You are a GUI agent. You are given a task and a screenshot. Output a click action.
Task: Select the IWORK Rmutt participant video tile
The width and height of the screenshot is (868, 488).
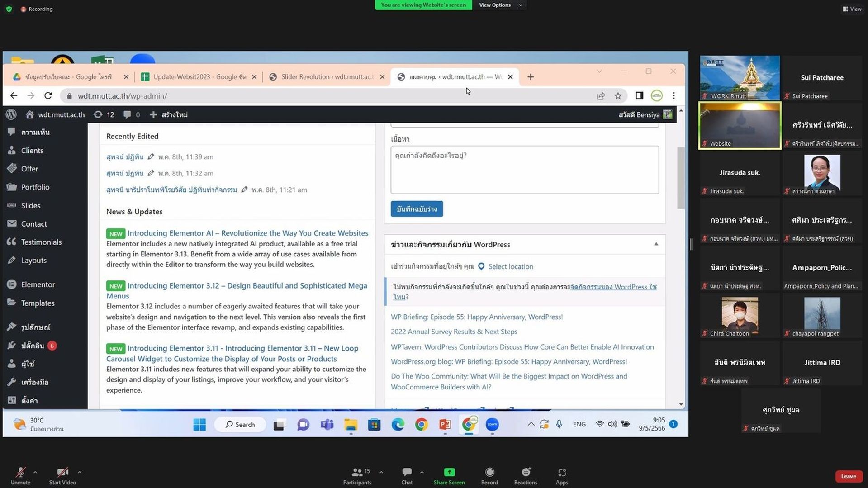740,78
